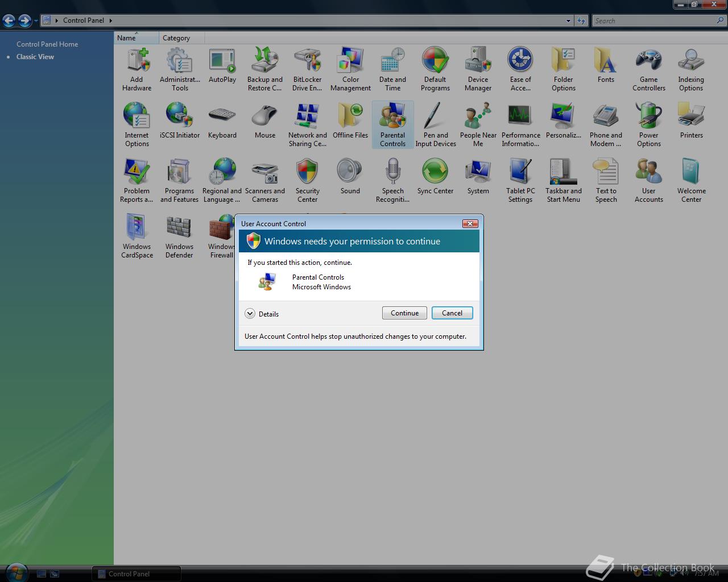Open Administrative Tools
The height and width of the screenshot is (582, 728).
180,69
